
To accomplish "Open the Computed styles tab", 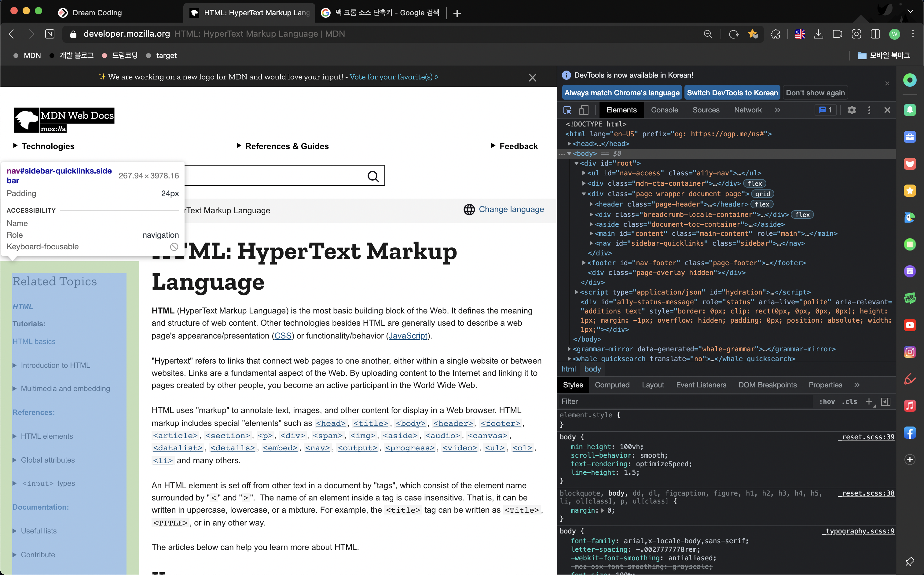I will (x=612, y=385).
